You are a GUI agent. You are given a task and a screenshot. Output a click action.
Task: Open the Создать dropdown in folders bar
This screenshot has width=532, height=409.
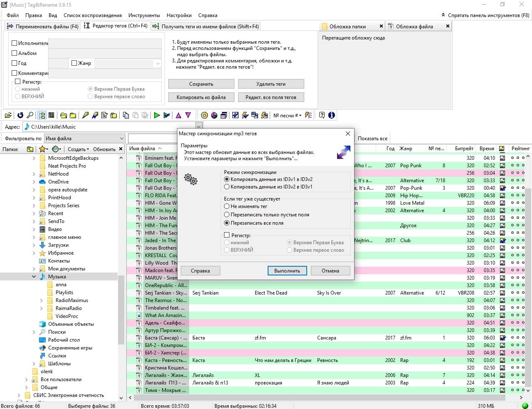pos(78,149)
